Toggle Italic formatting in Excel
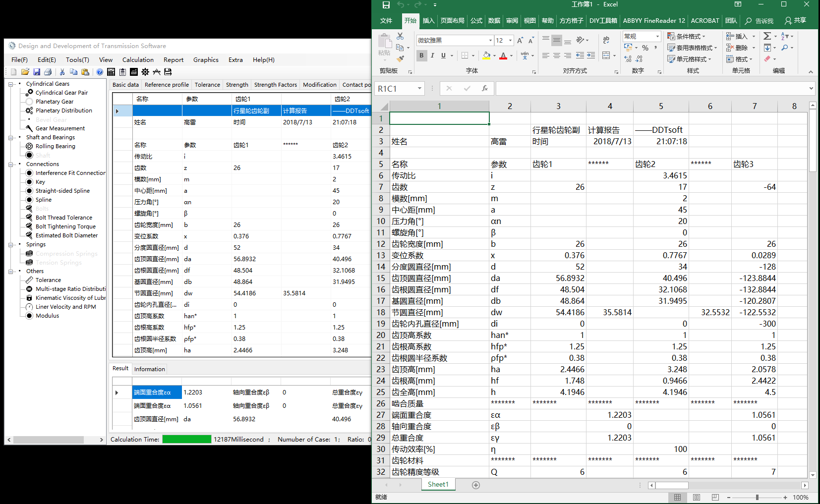This screenshot has width=820, height=504. pos(432,56)
